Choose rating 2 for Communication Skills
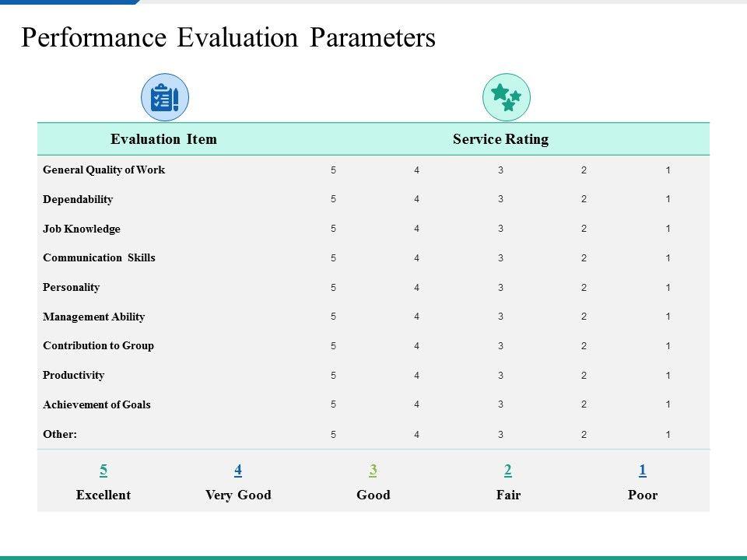The width and height of the screenshot is (747, 560). (584, 258)
